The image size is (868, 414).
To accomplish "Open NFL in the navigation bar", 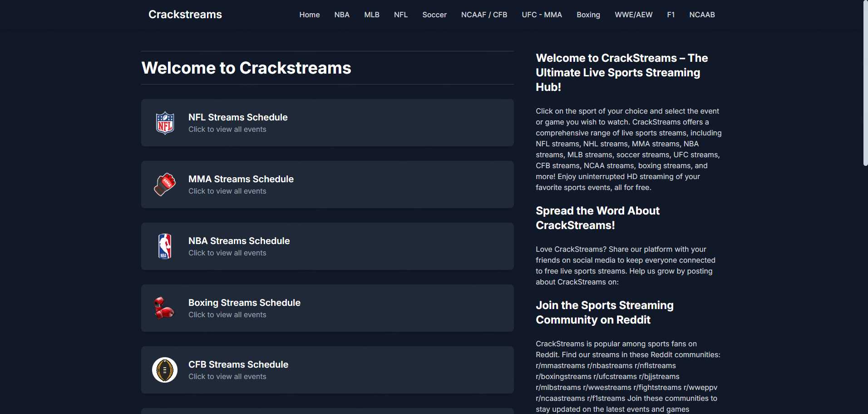I will pos(400,15).
